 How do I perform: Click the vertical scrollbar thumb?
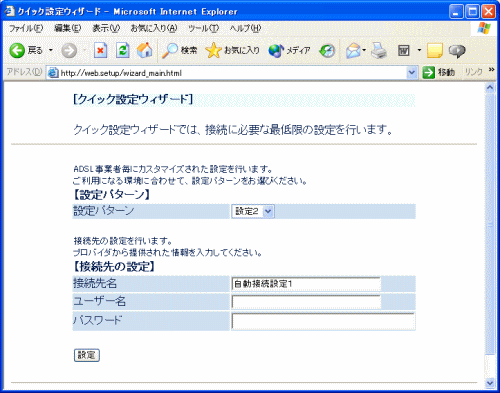[x=490, y=224]
